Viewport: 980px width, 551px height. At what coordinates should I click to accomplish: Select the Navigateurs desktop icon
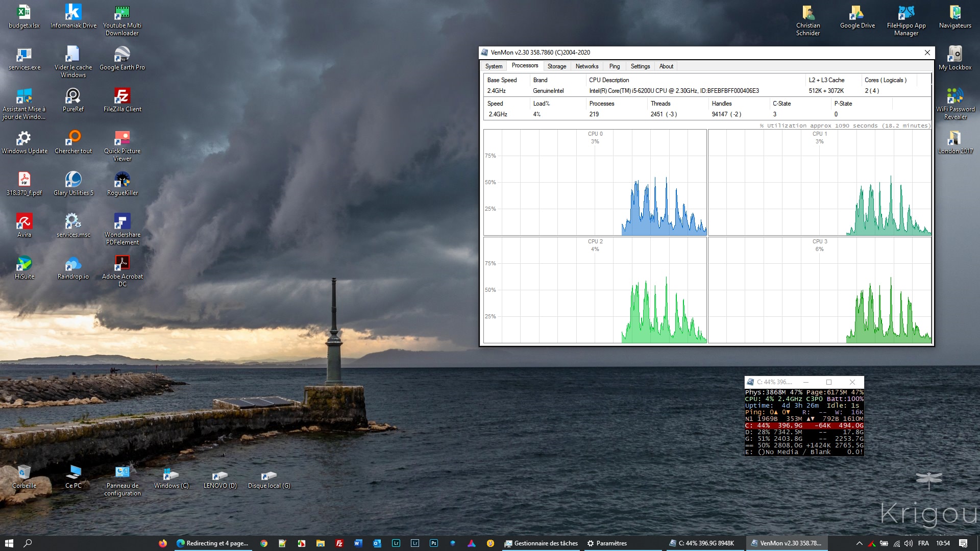[x=955, y=16]
